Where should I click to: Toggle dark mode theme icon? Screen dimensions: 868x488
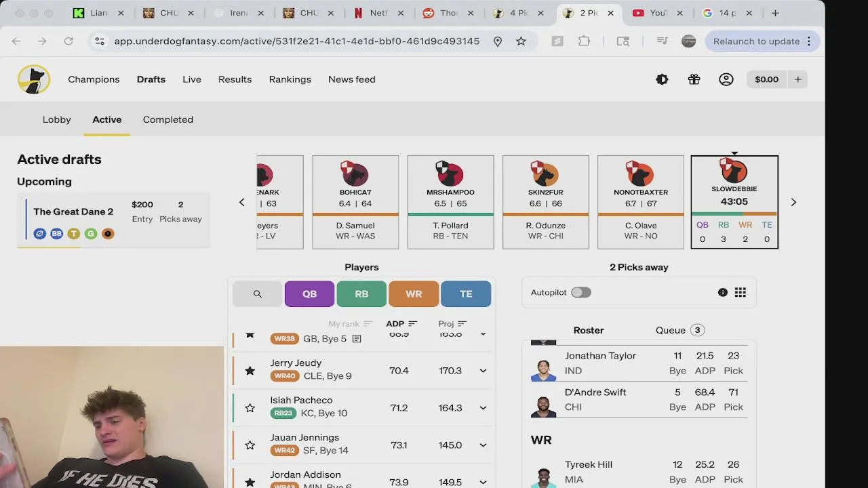[662, 79]
